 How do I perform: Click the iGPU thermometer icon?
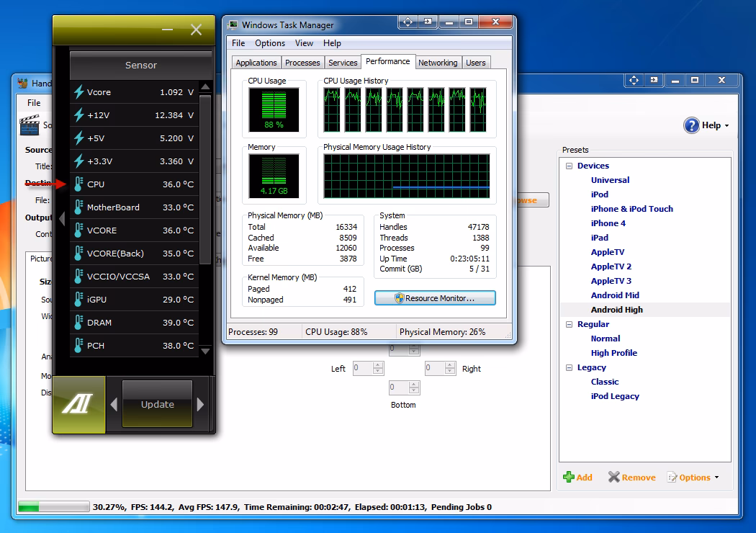pos(78,299)
